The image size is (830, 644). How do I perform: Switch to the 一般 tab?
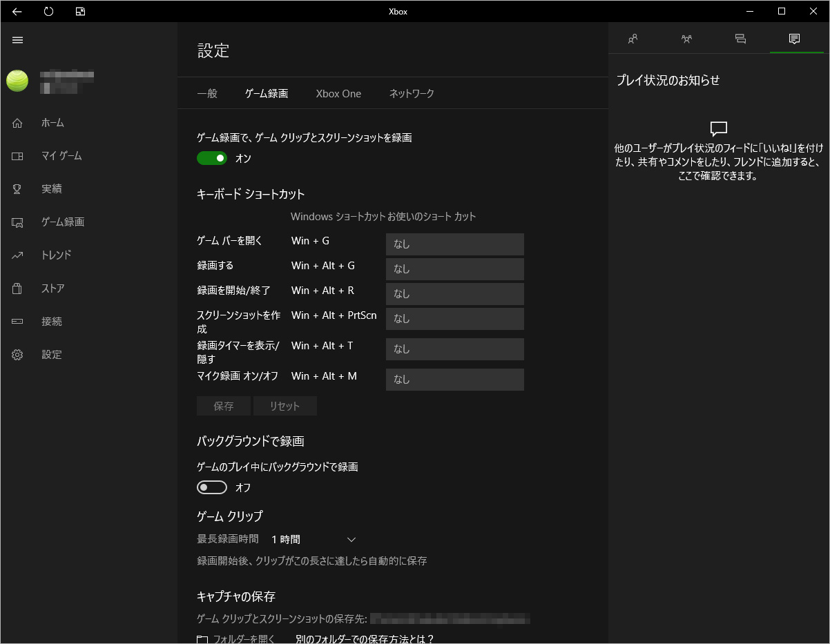pyautogui.click(x=207, y=93)
